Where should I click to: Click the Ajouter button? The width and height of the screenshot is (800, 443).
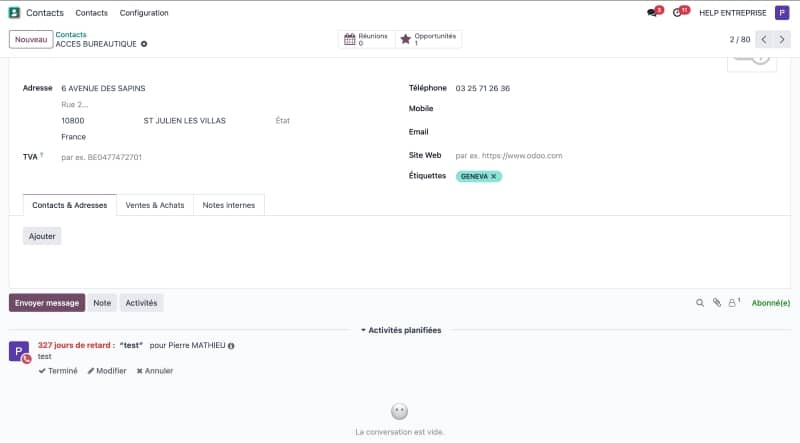(x=42, y=236)
